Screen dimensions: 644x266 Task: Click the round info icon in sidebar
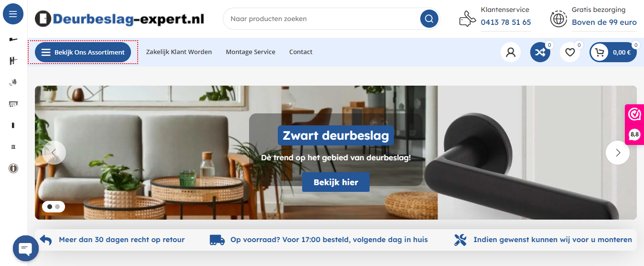pos(13,168)
